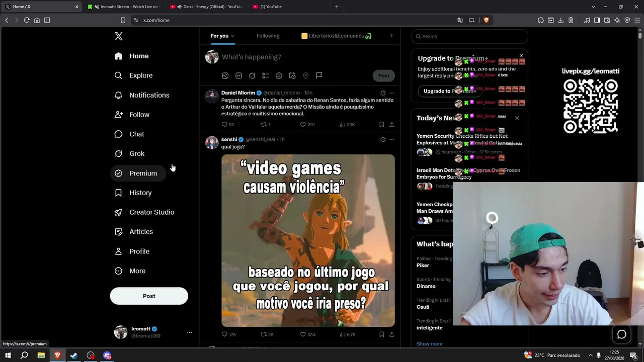
Task: Add a new timeline tab with plus
Action: click(391, 36)
